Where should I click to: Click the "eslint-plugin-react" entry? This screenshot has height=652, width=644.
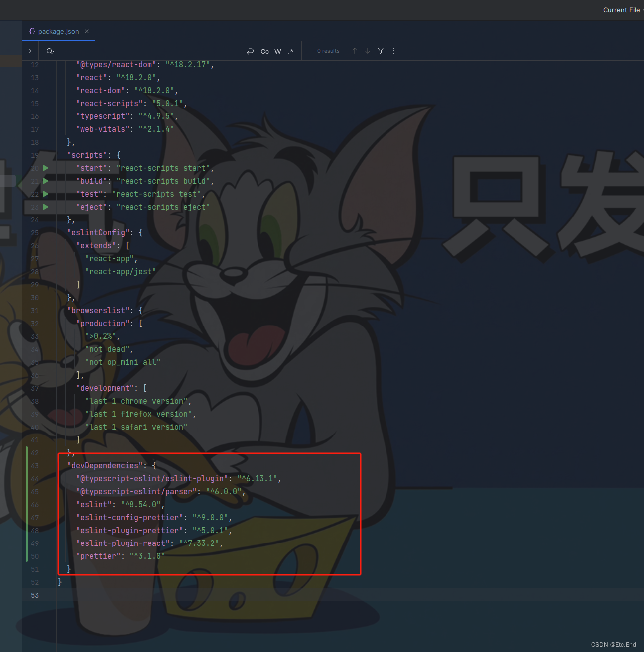(150, 543)
